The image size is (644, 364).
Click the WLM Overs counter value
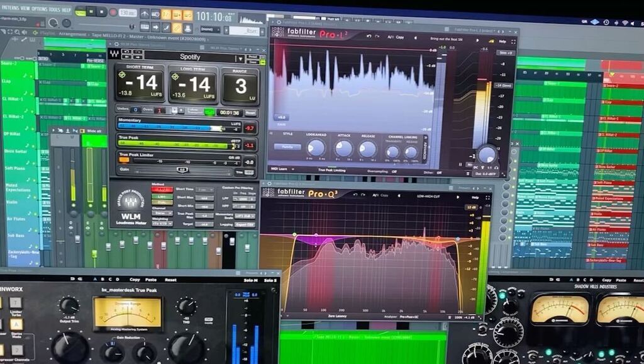click(160, 110)
